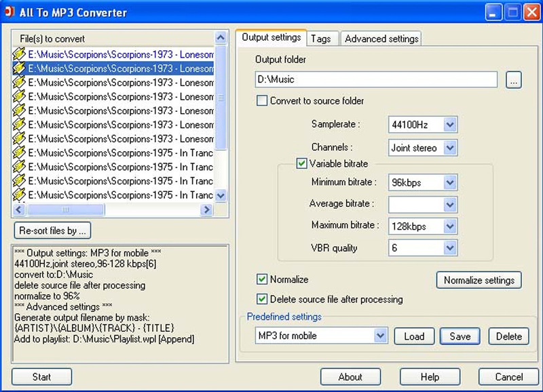Click the file list scroll-left arrow
This screenshot has height=392, width=543.
pyautogui.click(x=19, y=210)
